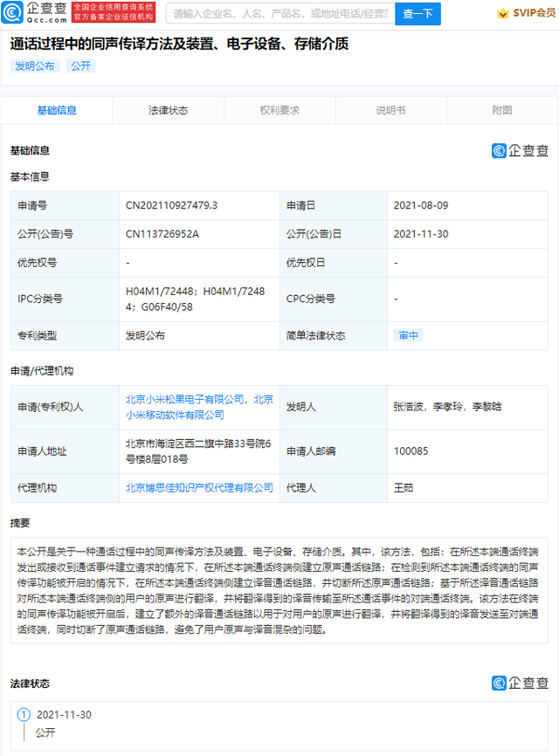Image resolution: width=559 pixels, height=756 pixels.
Task: Select the 权利要求 tab
Action: tap(279, 111)
